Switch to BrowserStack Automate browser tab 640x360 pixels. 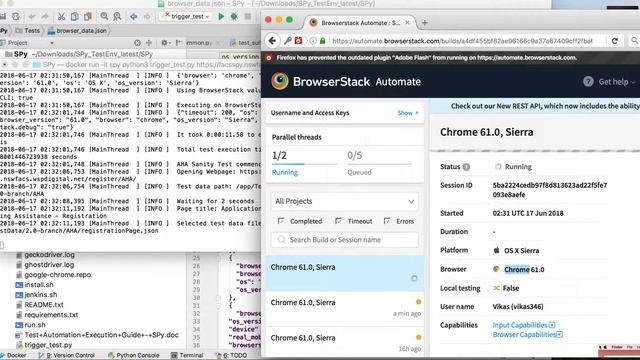pyautogui.click(x=359, y=23)
